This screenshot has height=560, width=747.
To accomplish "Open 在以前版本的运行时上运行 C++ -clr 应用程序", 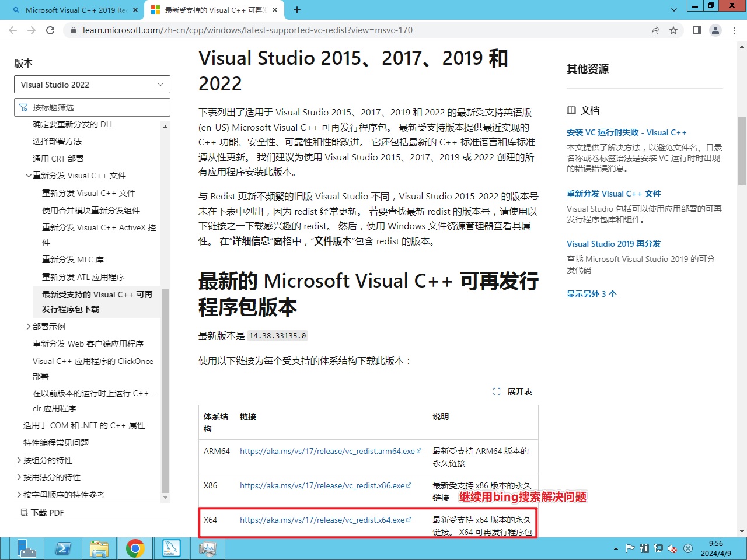I will point(93,401).
